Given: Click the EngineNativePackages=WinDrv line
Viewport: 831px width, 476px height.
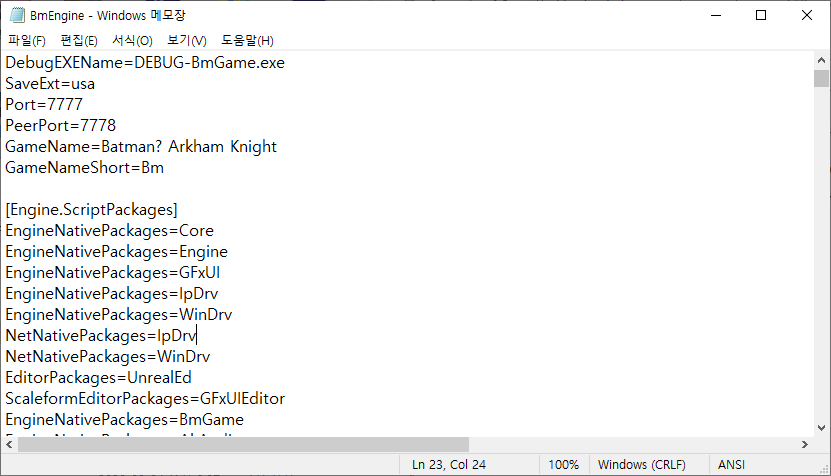Looking at the screenshot, I should coord(119,315).
